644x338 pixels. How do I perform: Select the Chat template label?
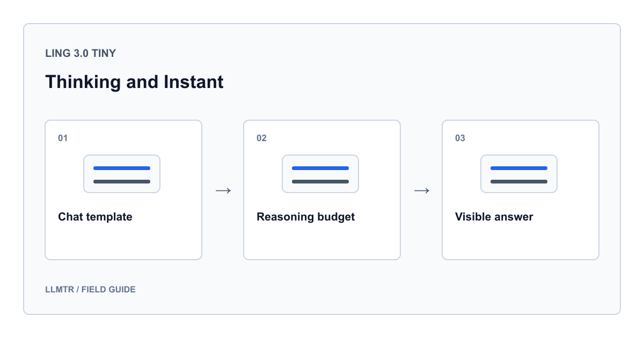[95, 217]
